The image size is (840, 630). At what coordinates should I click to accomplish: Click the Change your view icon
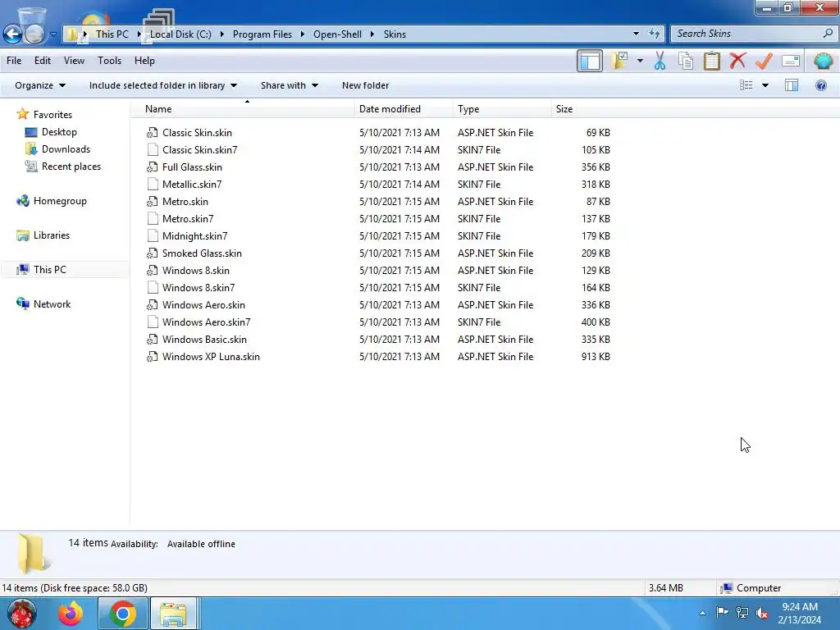(746, 85)
